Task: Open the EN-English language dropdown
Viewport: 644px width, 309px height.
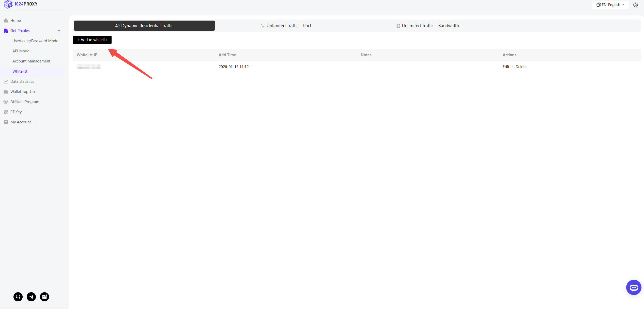Action: point(610,5)
